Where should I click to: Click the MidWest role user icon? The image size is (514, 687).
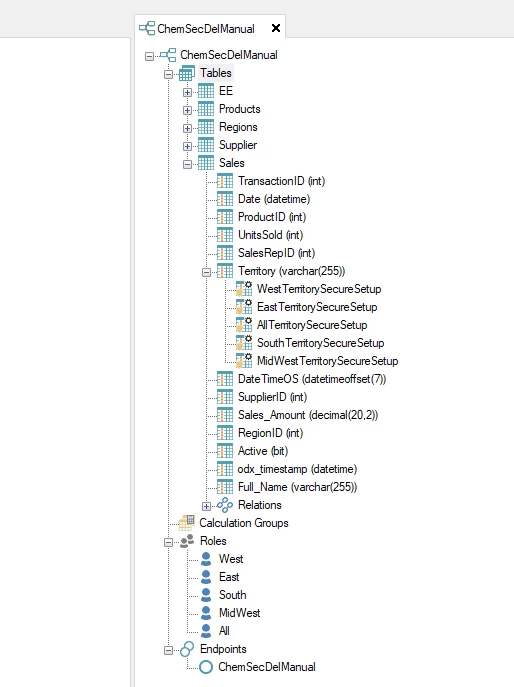[x=206, y=613]
